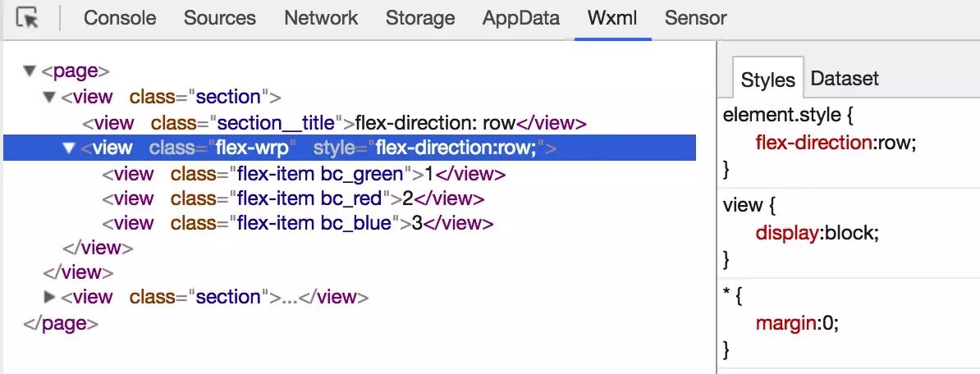Switch to the Dataset panel tab
The height and width of the screenshot is (374, 980).
[845, 79]
